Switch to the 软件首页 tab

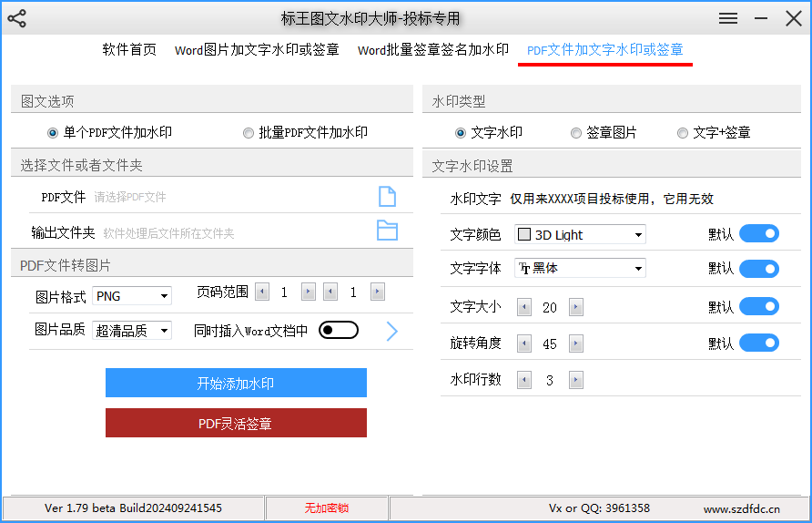[x=129, y=50]
